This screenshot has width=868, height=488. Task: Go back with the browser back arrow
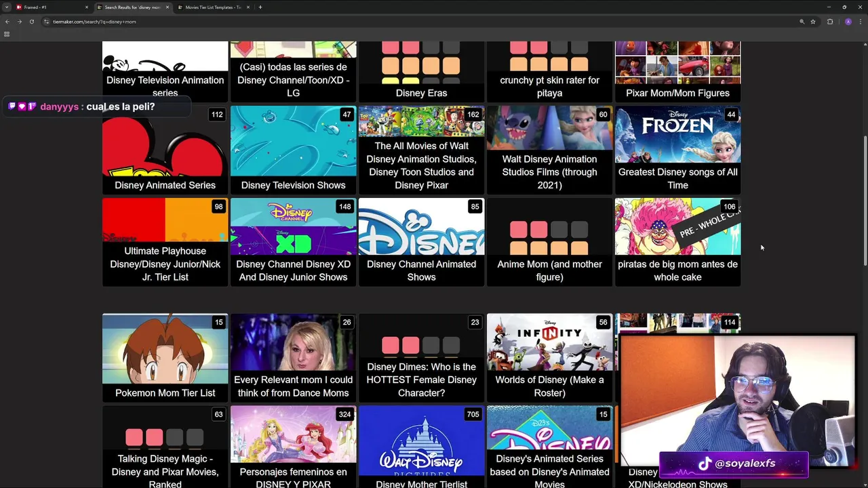7,22
